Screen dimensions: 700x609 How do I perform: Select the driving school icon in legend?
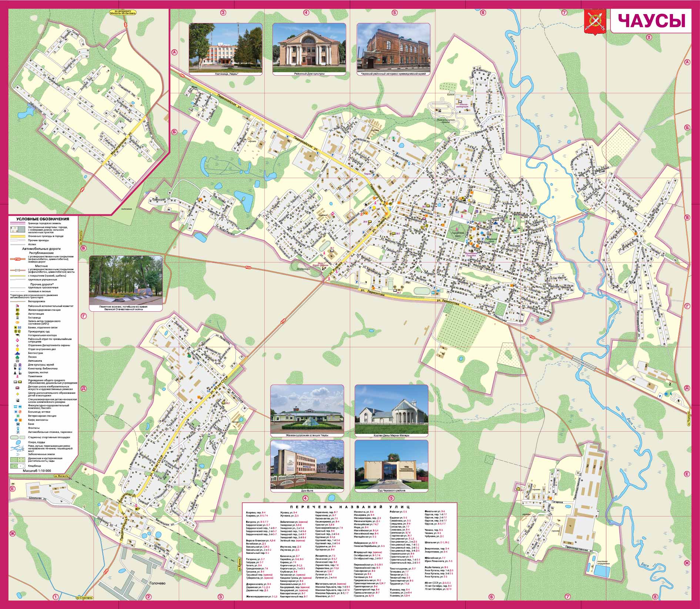pyautogui.click(x=17, y=361)
